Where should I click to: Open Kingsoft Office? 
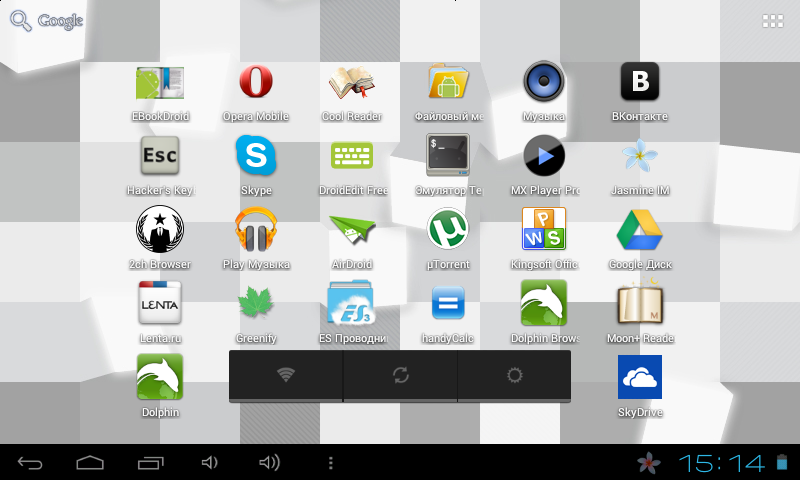[x=543, y=228]
